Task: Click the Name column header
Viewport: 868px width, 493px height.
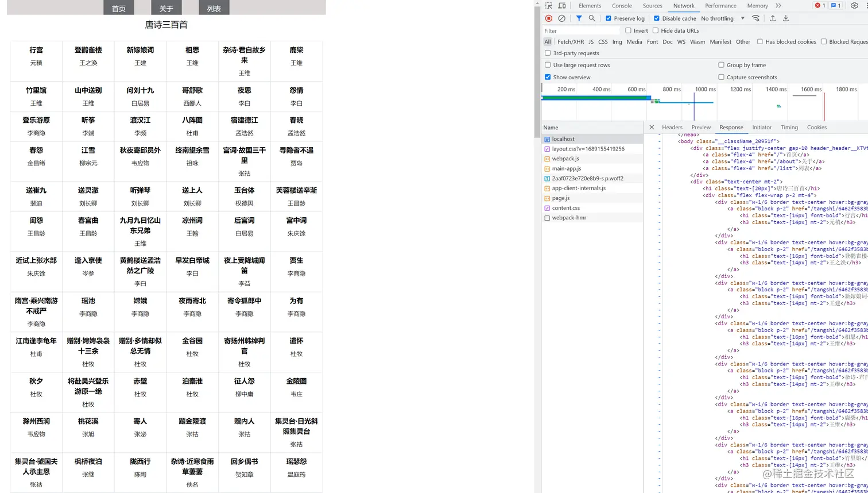Action: [592, 128]
